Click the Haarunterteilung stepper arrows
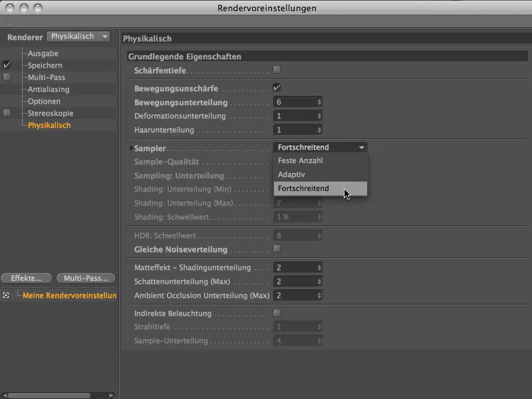This screenshot has width=532, height=399. [x=319, y=130]
